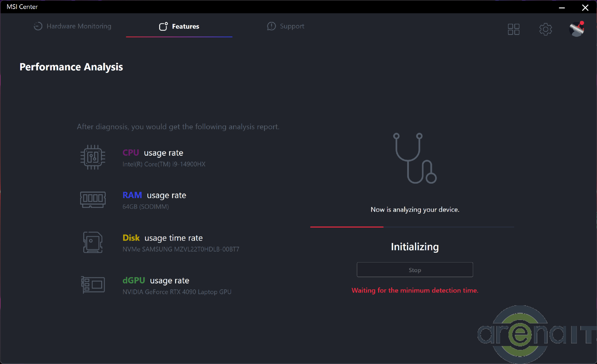The height and width of the screenshot is (364, 597).
Task: Click the CPU usage rate label
Action: (153, 153)
